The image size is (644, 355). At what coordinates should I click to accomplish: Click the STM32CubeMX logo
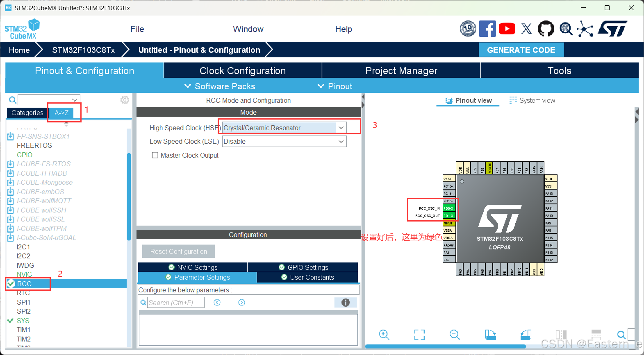[x=23, y=29]
